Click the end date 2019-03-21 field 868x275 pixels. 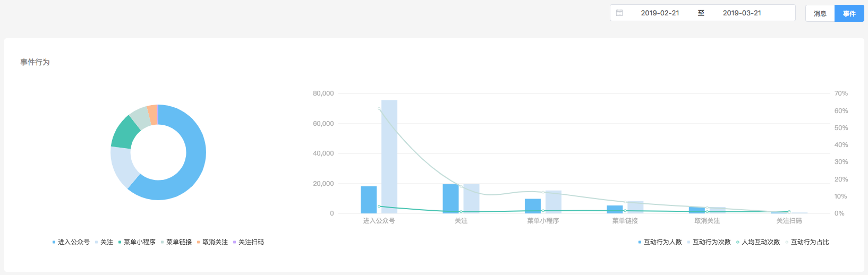click(x=742, y=13)
